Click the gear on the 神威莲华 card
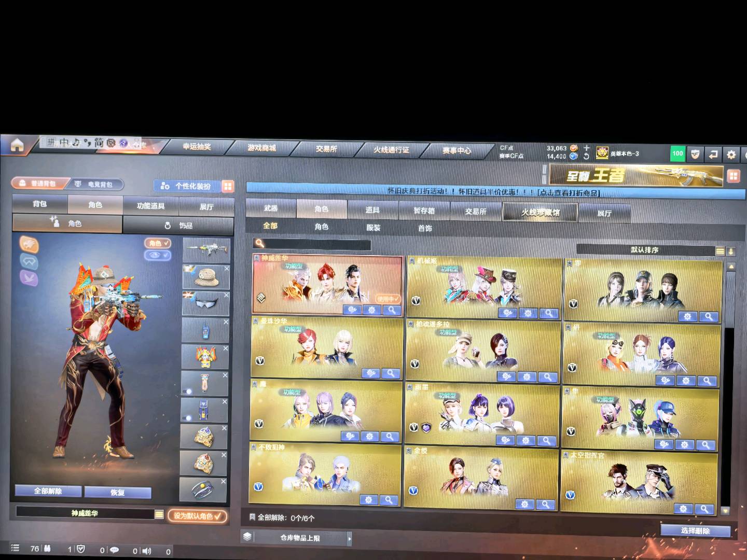The width and height of the screenshot is (747, 560). click(x=371, y=310)
